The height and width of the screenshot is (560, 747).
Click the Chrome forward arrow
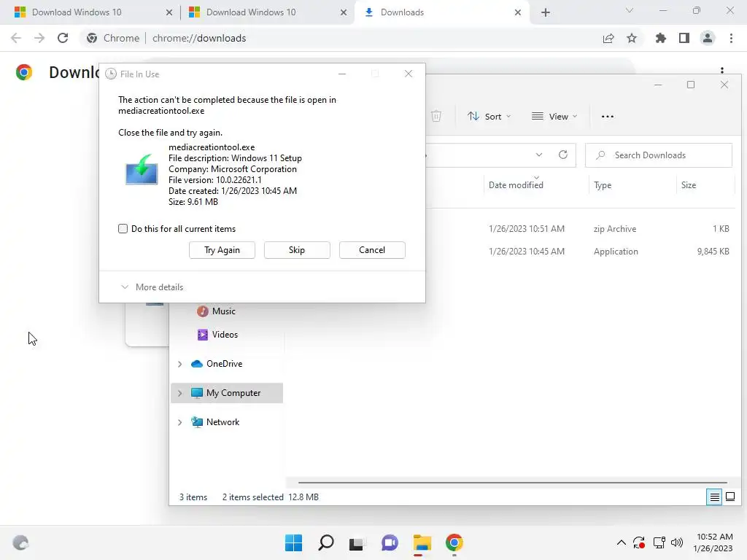(x=39, y=38)
